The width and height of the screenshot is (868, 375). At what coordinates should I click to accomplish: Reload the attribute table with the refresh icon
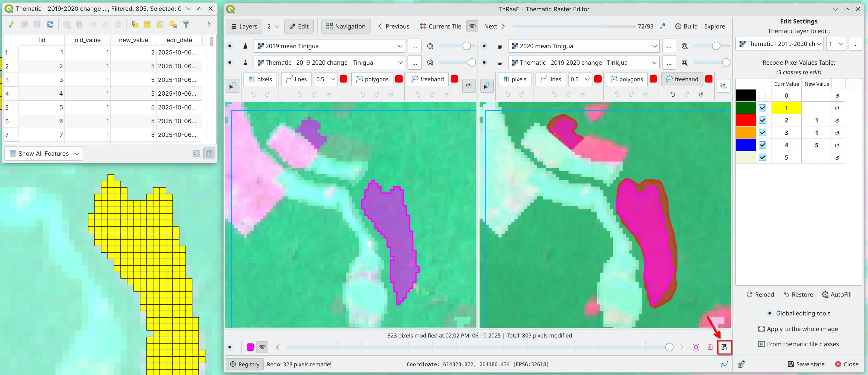pyautogui.click(x=50, y=24)
